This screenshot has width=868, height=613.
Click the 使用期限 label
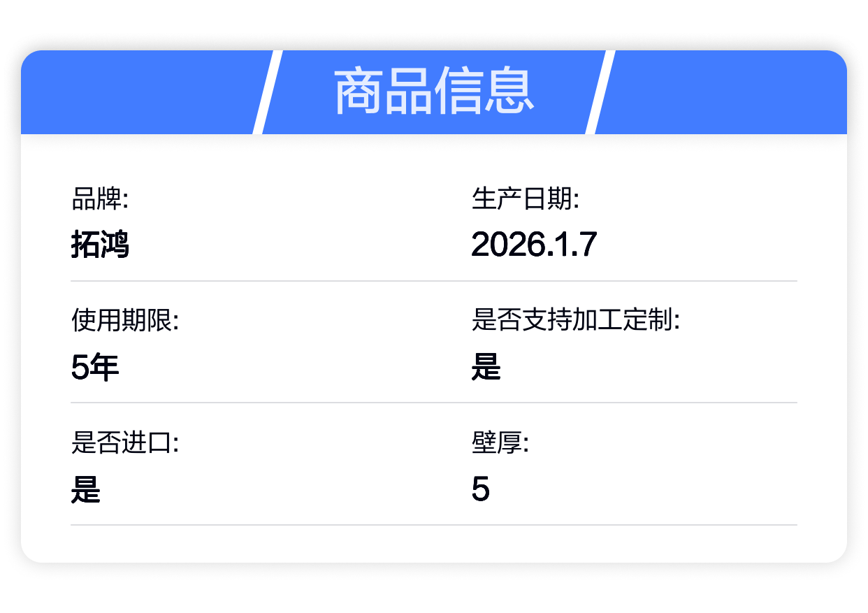click(x=125, y=322)
